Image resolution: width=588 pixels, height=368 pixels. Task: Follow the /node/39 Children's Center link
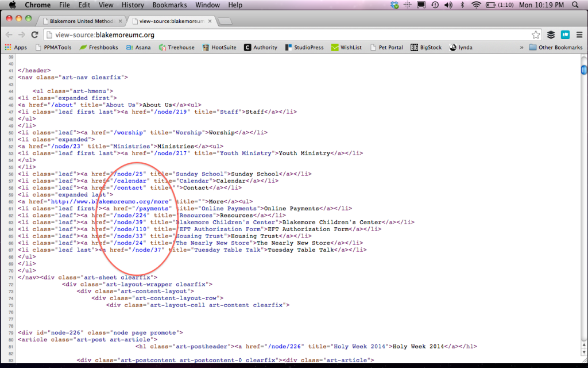(128, 223)
